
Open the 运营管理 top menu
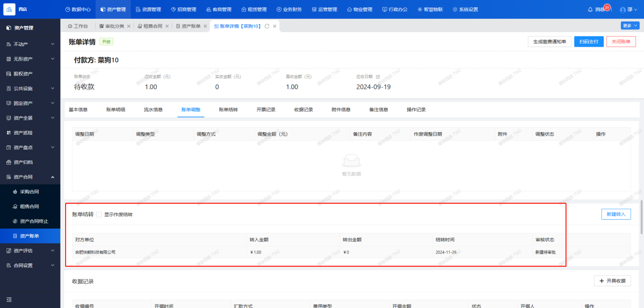[324, 9]
